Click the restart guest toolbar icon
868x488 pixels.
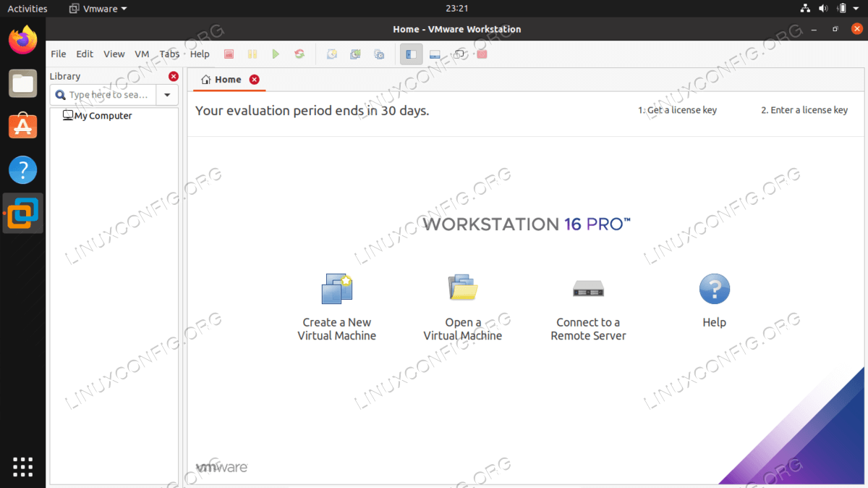coord(299,54)
